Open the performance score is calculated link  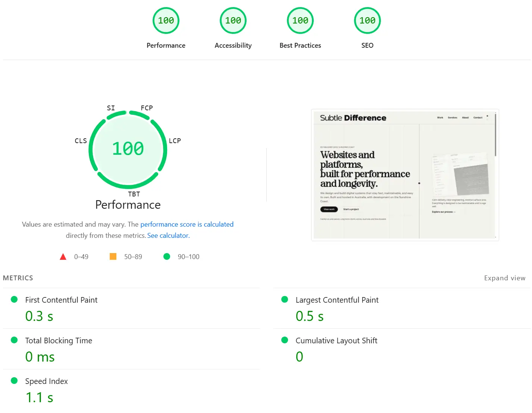187,224
